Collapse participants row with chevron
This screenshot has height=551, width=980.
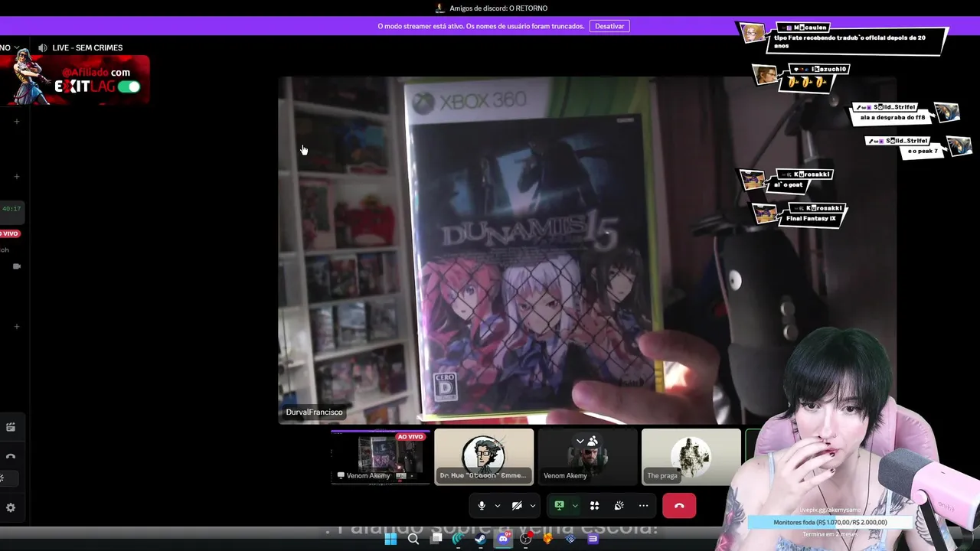tap(580, 441)
